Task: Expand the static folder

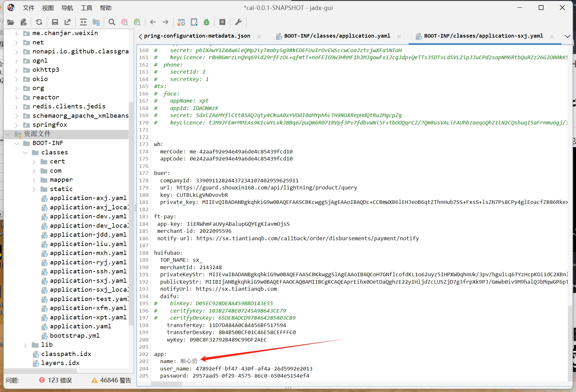Action: 34,189
